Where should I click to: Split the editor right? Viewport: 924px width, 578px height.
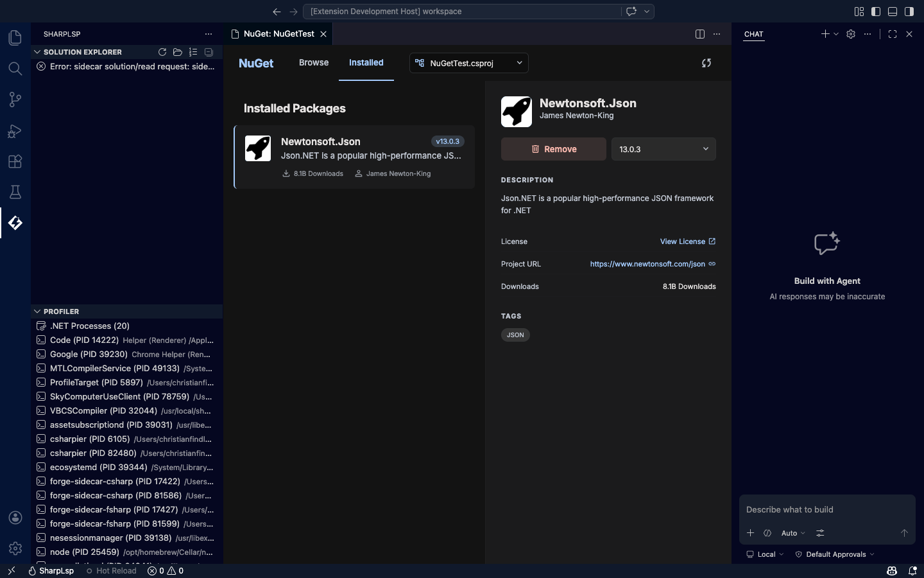tap(700, 34)
